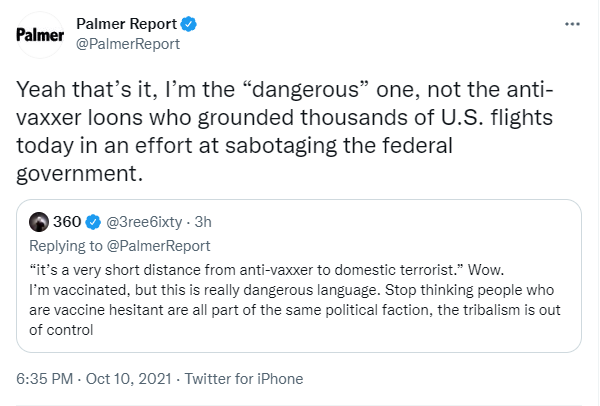Image resolution: width=600 pixels, height=406 pixels.
Task: Click the 6:35 PM tweet timestamp
Action: [x=44, y=379]
